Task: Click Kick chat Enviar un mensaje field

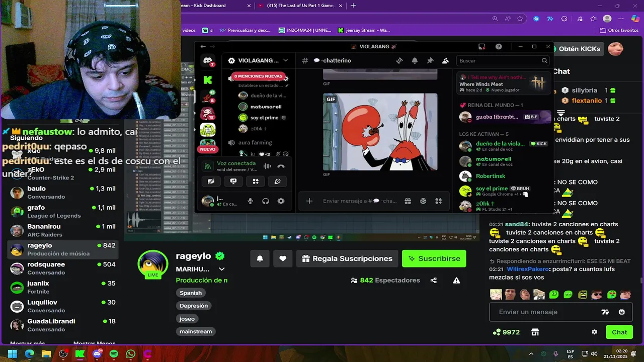Action: [546, 312]
